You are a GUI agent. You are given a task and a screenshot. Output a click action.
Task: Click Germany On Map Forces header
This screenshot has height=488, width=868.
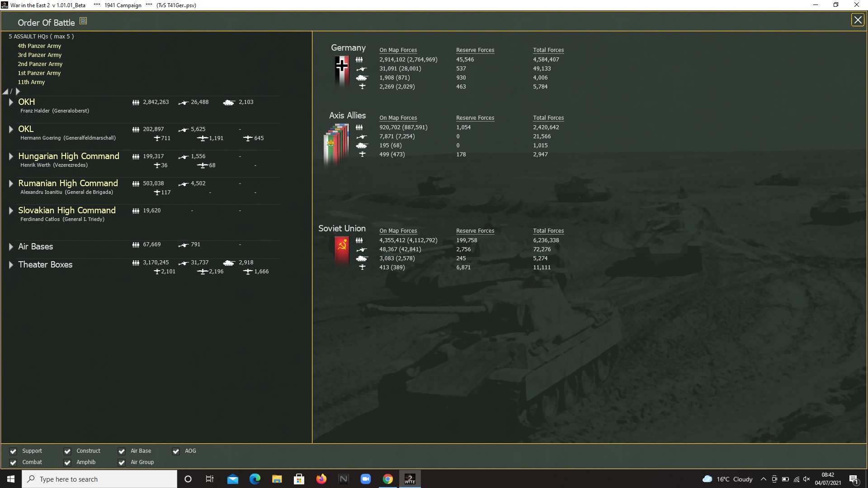tap(398, 50)
